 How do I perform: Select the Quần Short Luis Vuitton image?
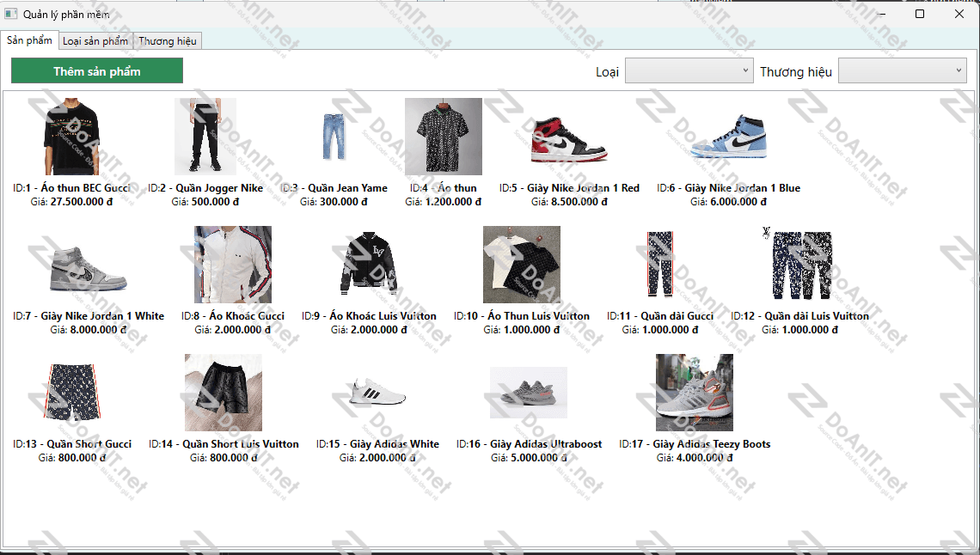click(224, 392)
